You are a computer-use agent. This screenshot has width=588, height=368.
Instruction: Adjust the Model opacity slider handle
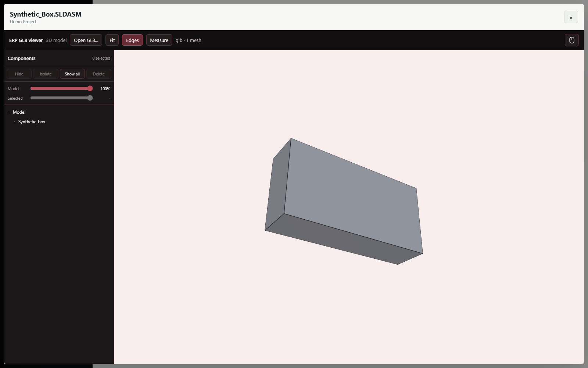[x=90, y=88]
